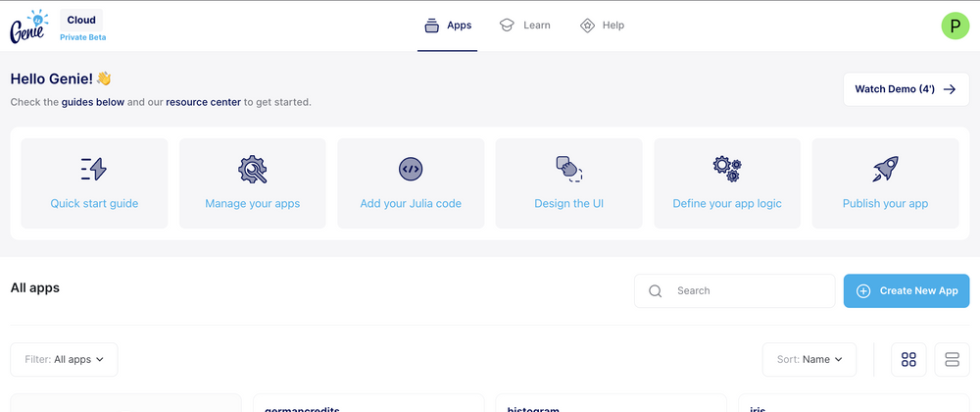Image resolution: width=980 pixels, height=412 pixels.
Task: Open the Help tab
Action: coord(602,26)
